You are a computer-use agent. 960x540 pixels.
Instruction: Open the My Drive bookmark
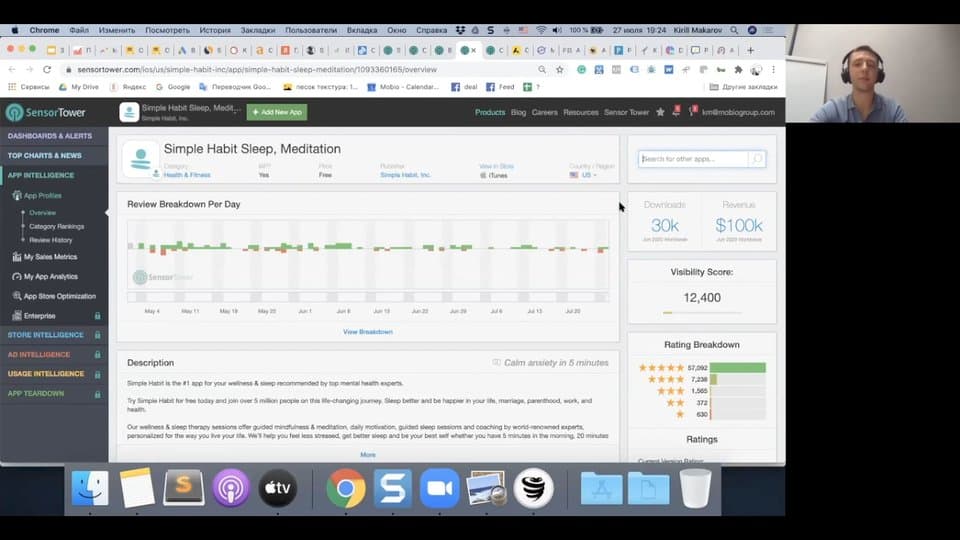coord(79,87)
